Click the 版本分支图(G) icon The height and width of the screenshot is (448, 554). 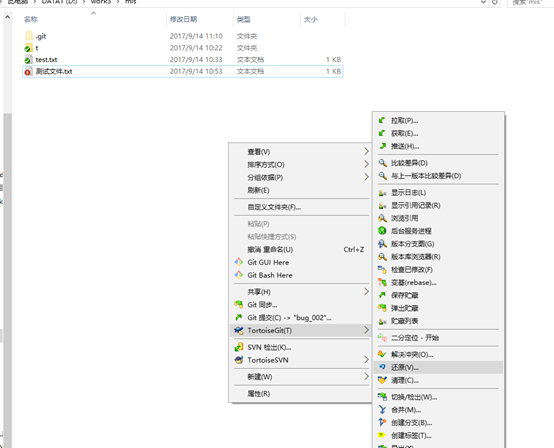click(382, 244)
